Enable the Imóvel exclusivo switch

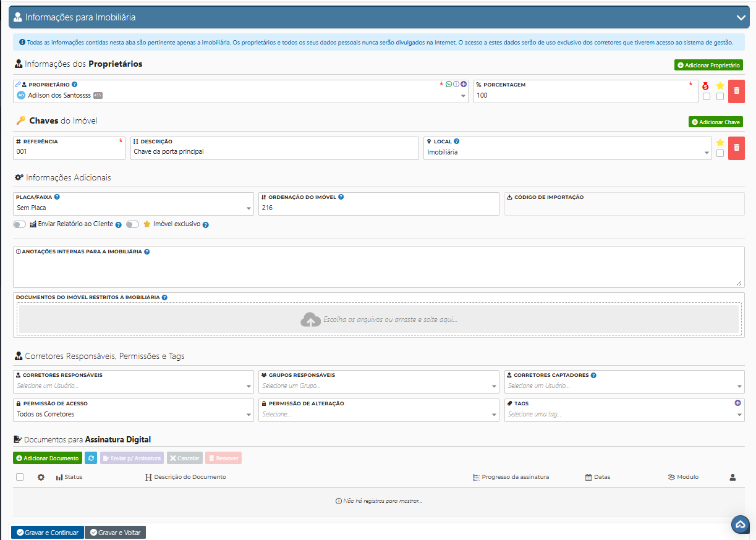tap(132, 224)
